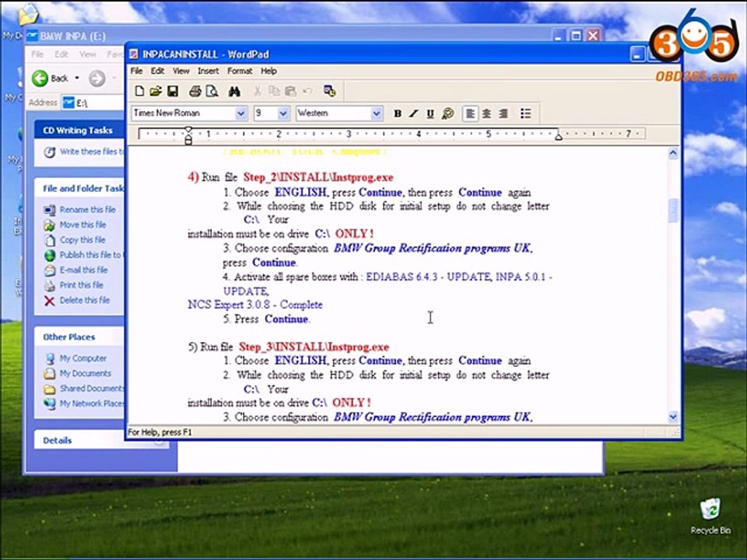
Task: Click Delete this file in task pane
Action: pyautogui.click(x=84, y=300)
